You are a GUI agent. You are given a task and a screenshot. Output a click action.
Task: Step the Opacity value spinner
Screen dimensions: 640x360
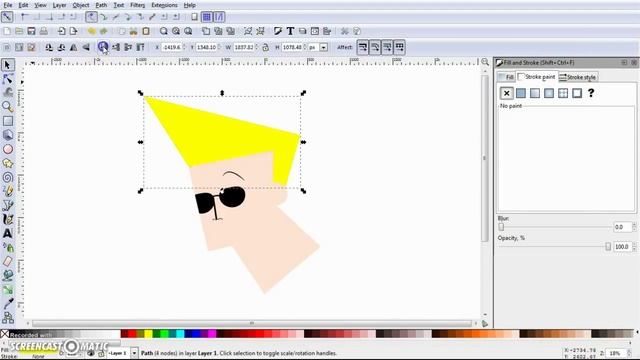[x=634, y=247]
